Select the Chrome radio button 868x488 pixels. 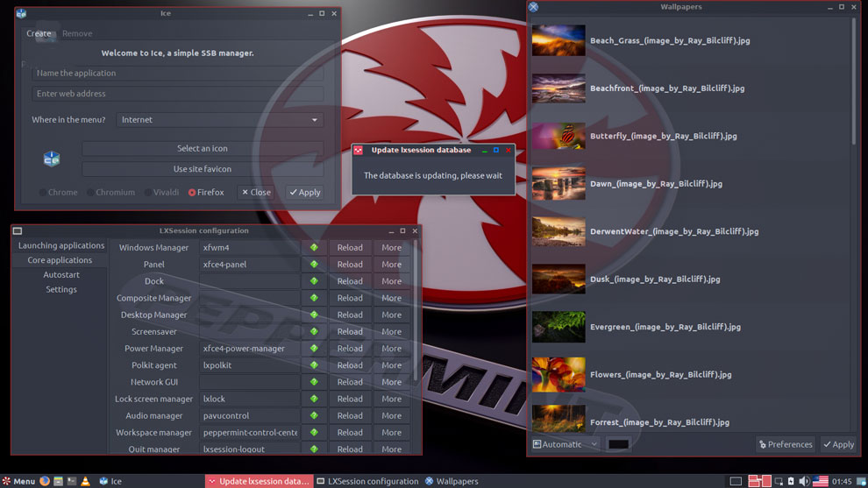click(x=43, y=193)
